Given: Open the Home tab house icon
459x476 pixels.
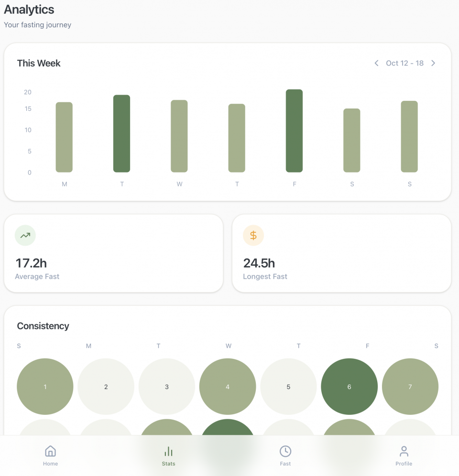Looking at the screenshot, I should pyautogui.click(x=50, y=451).
